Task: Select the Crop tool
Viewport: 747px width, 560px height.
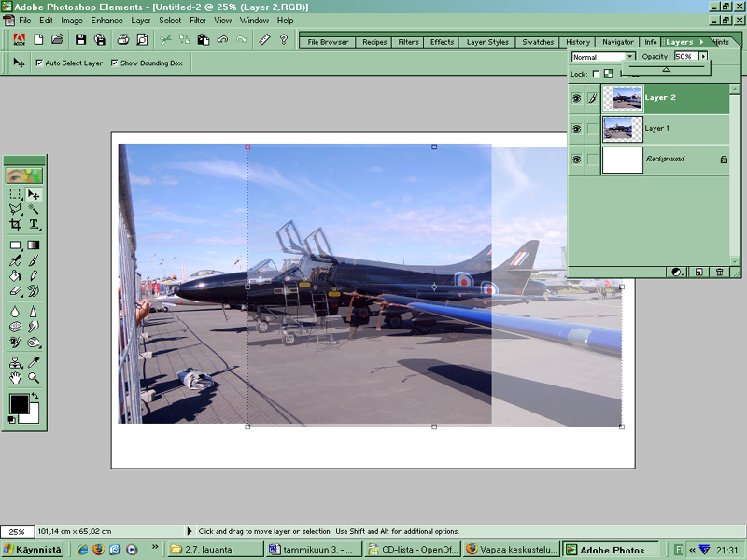Action: coord(15,224)
